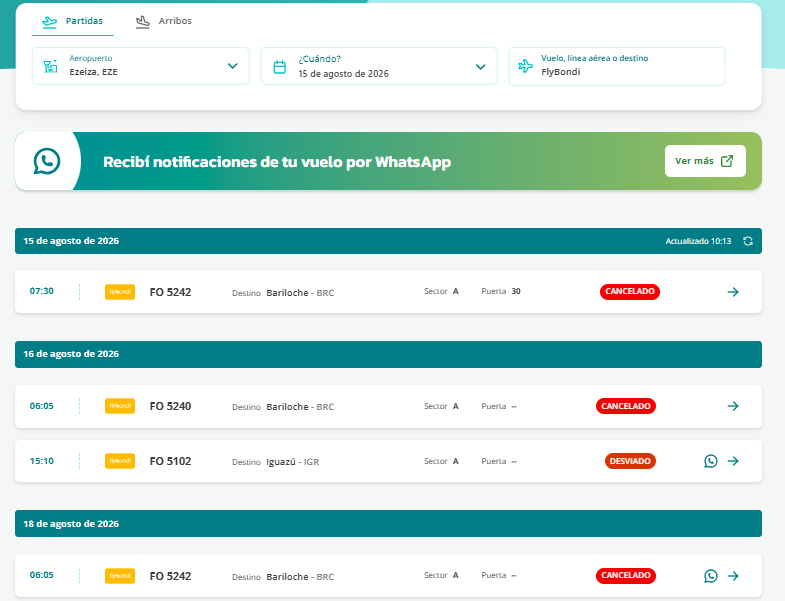Image resolution: width=785 pixels, height=601 pixels.
Task: Click destination Iguazú - IGR
Action: pos(292,462)
